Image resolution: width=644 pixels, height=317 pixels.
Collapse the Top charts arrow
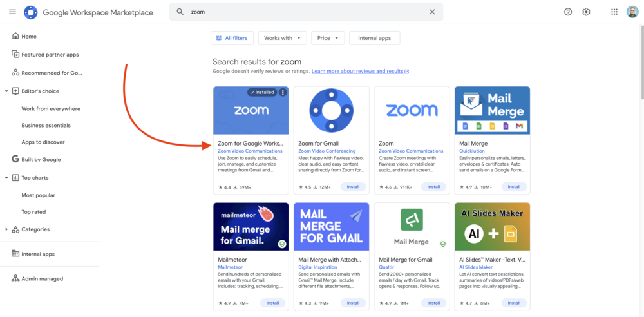(6, 178)
